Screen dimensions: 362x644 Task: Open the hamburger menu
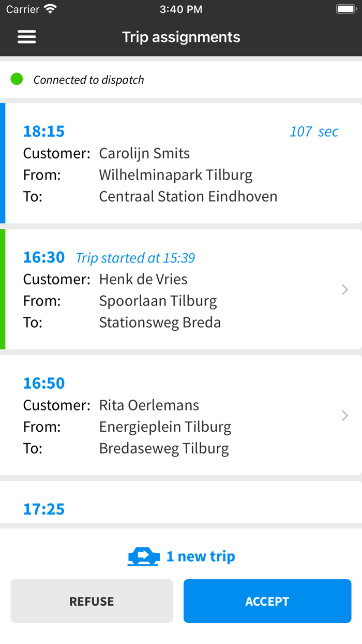click(x=27, y=37)
